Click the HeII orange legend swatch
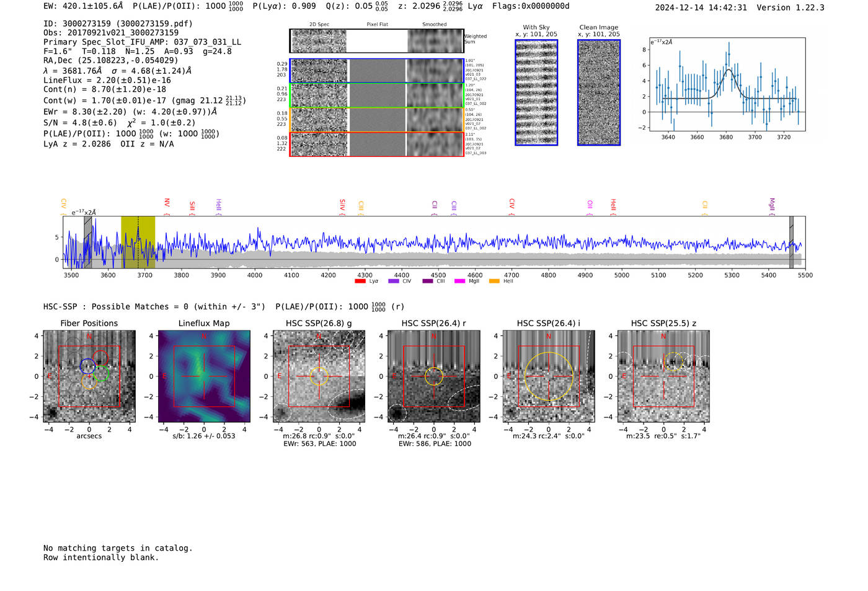Screen dimensions: 868x591 click(494, 282)
